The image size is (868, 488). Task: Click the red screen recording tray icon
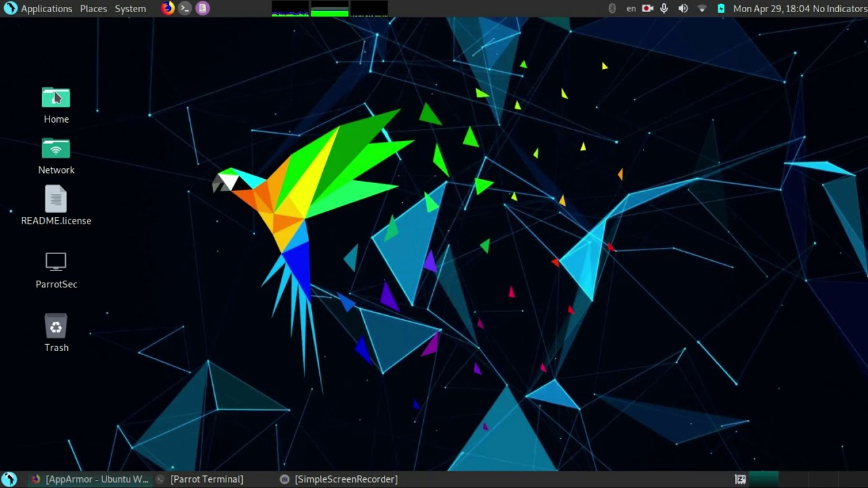coord(648,8)
